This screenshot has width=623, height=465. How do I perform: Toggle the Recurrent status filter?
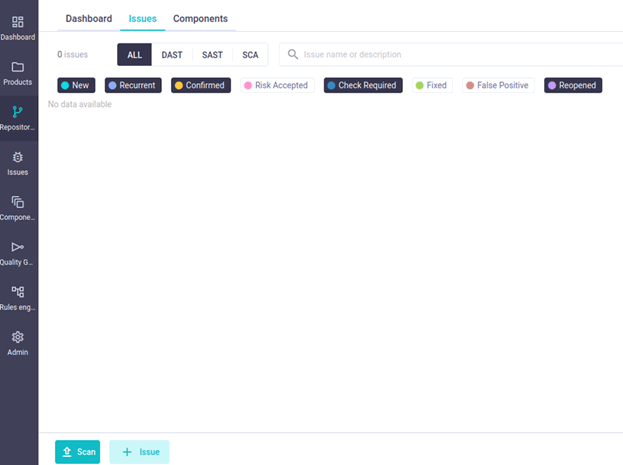tap(132, 86)
